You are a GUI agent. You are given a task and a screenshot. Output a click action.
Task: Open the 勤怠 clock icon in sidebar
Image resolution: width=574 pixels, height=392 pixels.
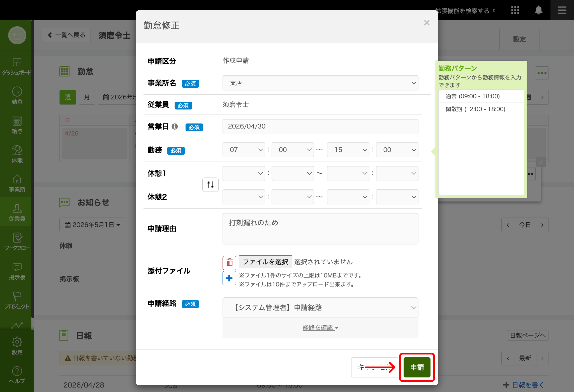[17, 95]
